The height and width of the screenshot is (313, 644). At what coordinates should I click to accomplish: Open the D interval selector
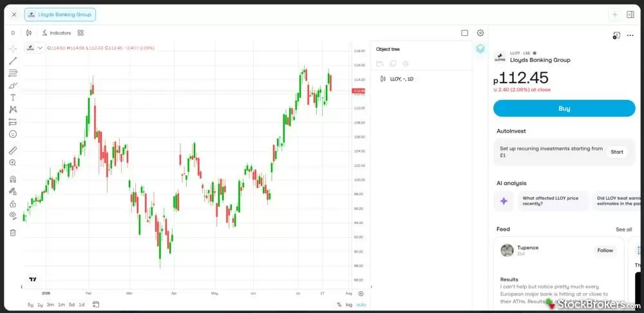click(x=13, y=33)
